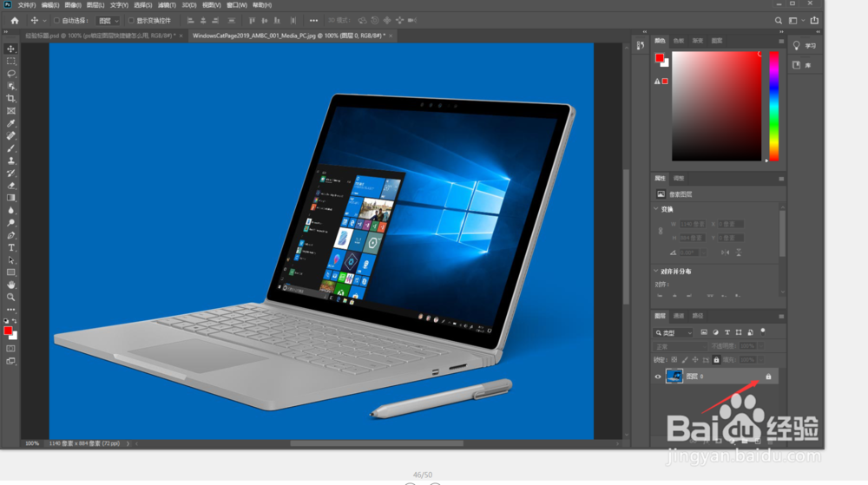This screenshot has height=485, width=868.
Task: Select the Lasso tool
Action: point(10,74)
